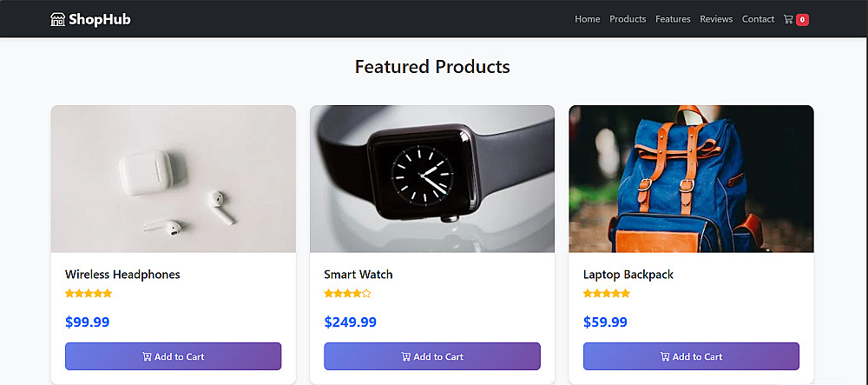Screen dimensions: 868x385
Task: Add Smart Watch to cart
Action: [432, 356]
